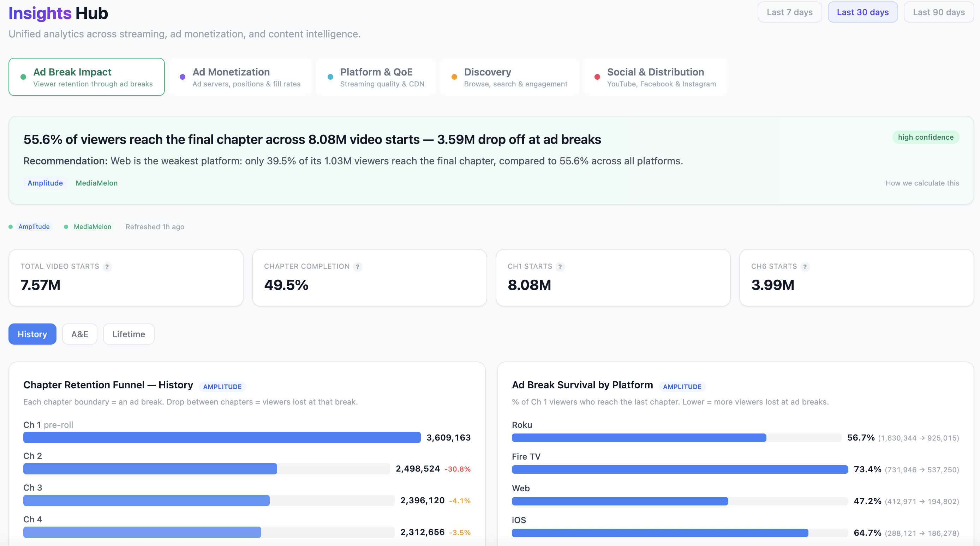This screenshot has height=546, width=980.
Task: Click the Chapter Completion question mark icon
Action: tap(357, 267)
